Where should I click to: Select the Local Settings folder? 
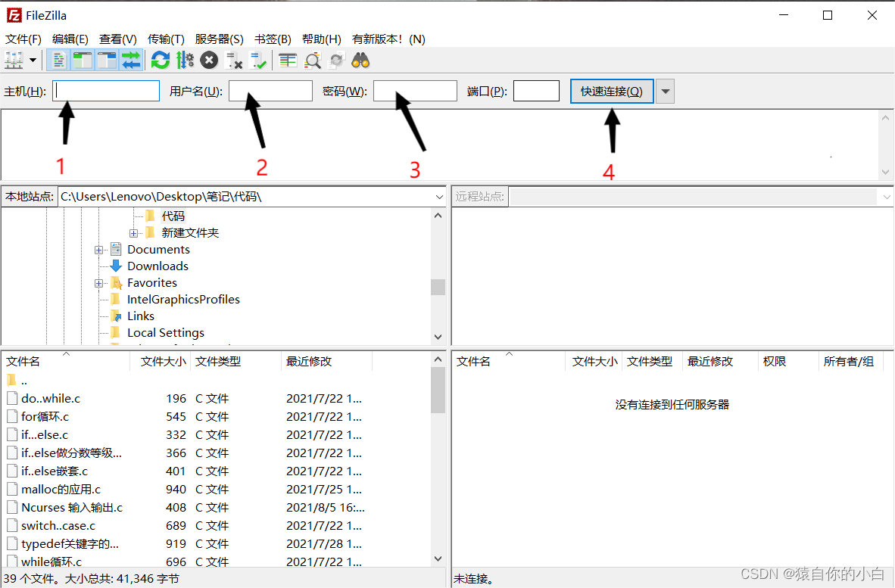tap(166, 332)
